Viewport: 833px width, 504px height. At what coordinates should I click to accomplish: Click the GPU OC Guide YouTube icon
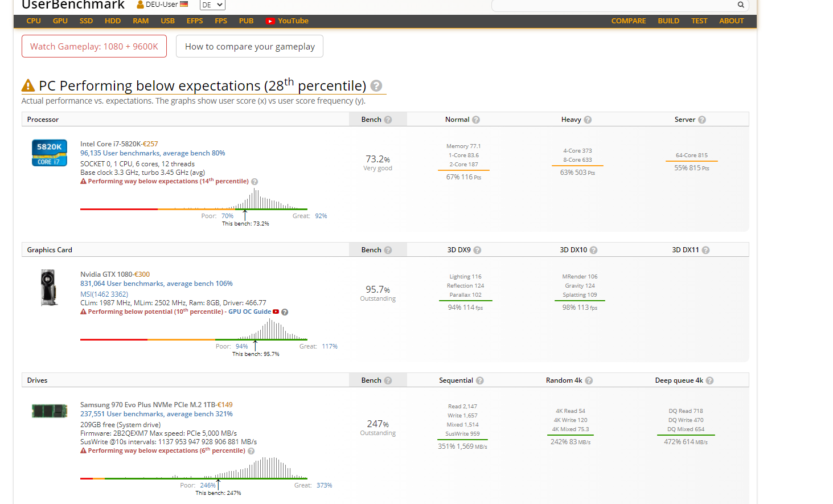(276, 312)
